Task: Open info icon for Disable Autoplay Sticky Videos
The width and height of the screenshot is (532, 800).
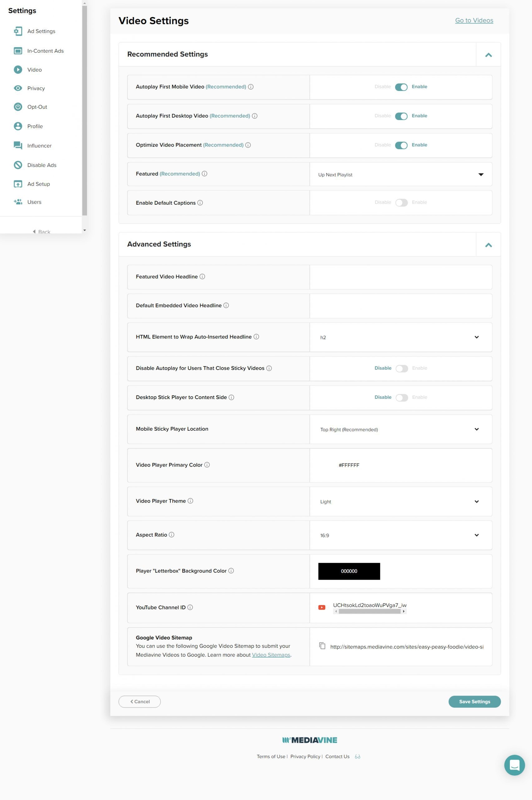Action: 269,368
